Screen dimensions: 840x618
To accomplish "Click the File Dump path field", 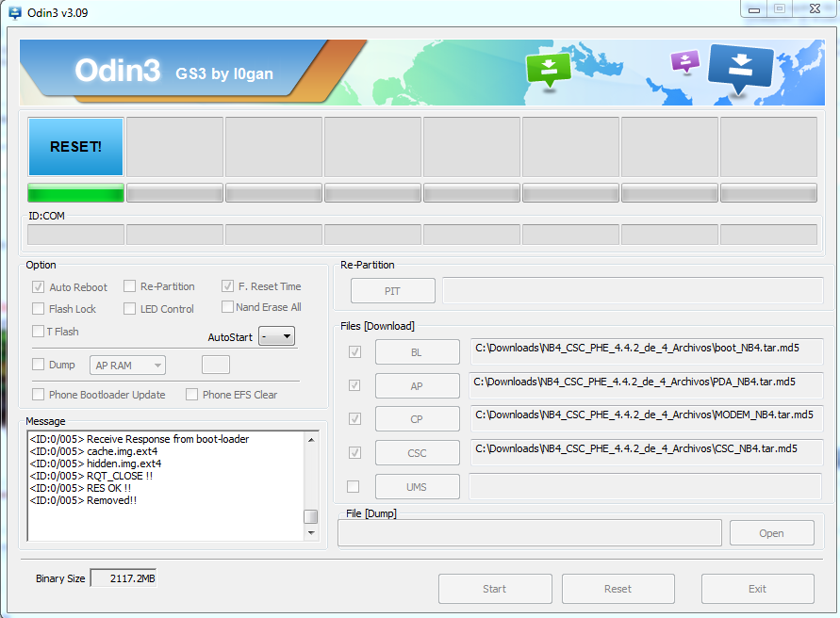I will (530, 533).
